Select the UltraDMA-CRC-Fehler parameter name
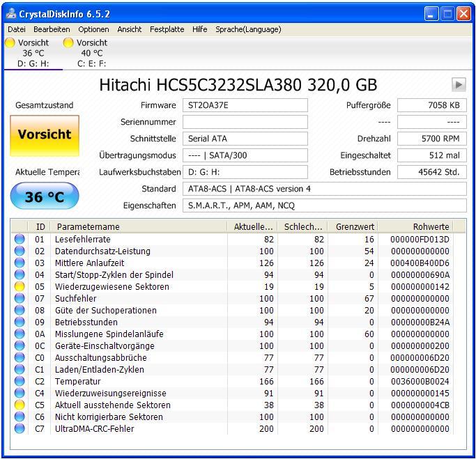The width and height of the screenshot is (476, 459). click(94, 428)
